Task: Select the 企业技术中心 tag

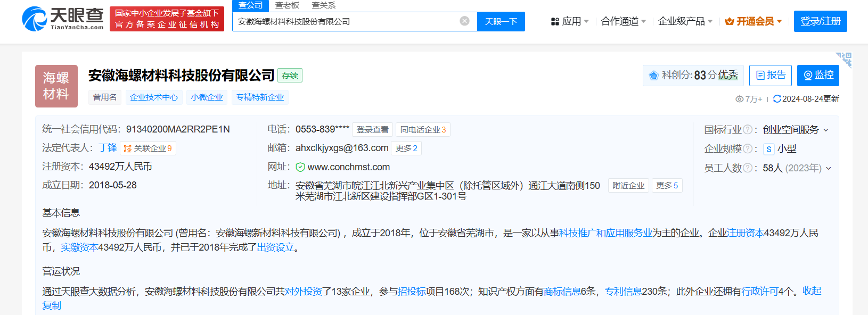Action: click(x=154, y=97)
